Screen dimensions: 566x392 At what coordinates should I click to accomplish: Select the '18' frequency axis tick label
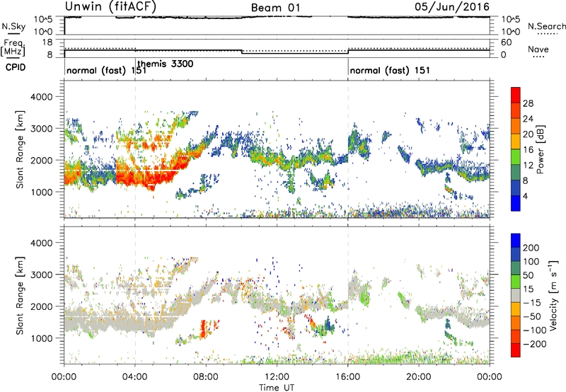[x=47, y=42]
